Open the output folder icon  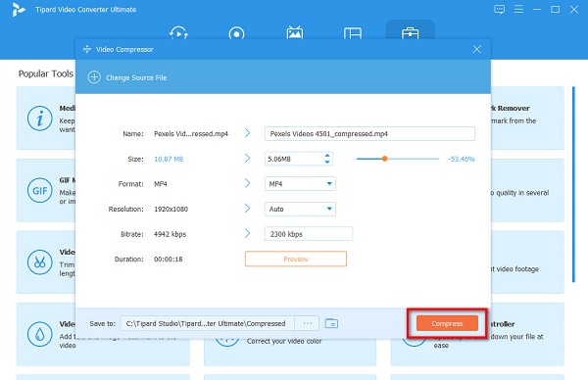(x=331, y=323)
